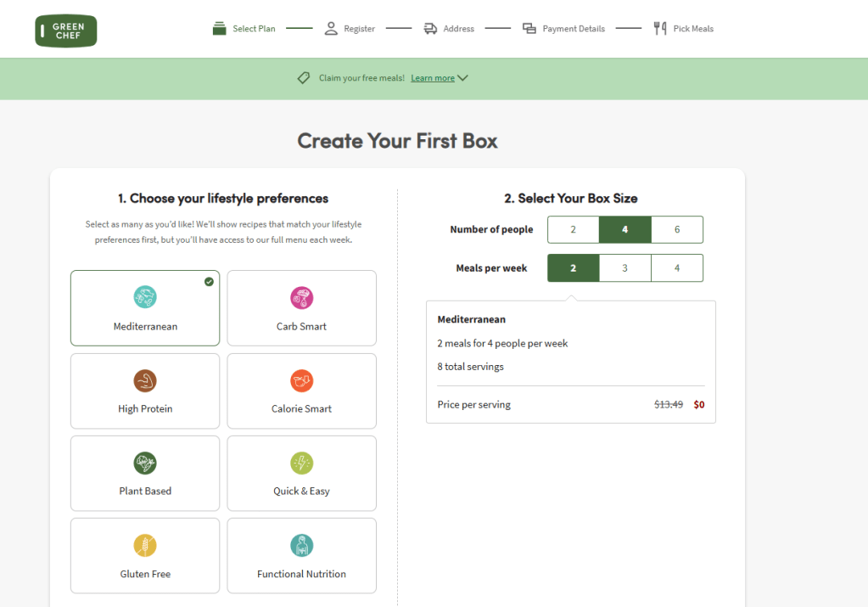Jump to the Pick Meals step

pyautogui.click(x=683, y=29)
